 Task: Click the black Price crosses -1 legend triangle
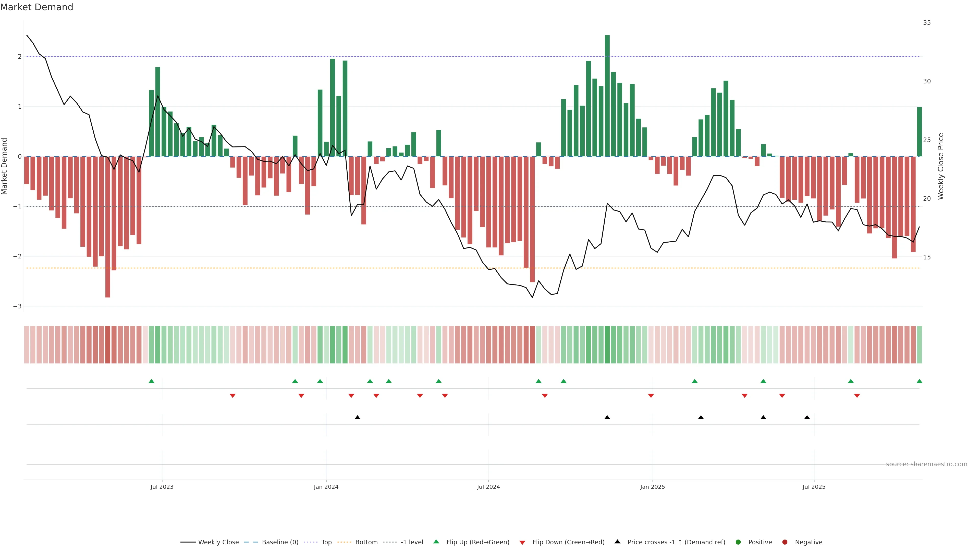[x=617, y=542]
